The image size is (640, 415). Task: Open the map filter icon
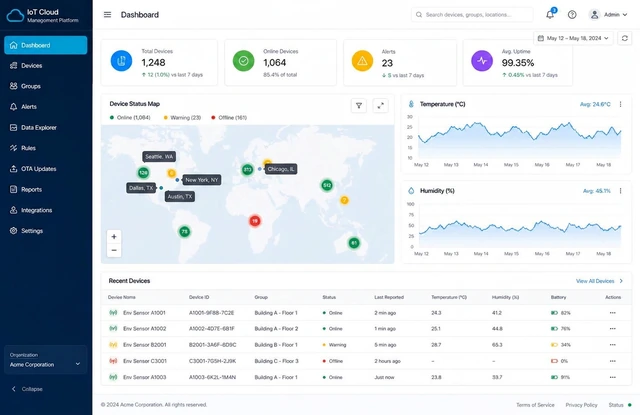(x=359, y=106)
